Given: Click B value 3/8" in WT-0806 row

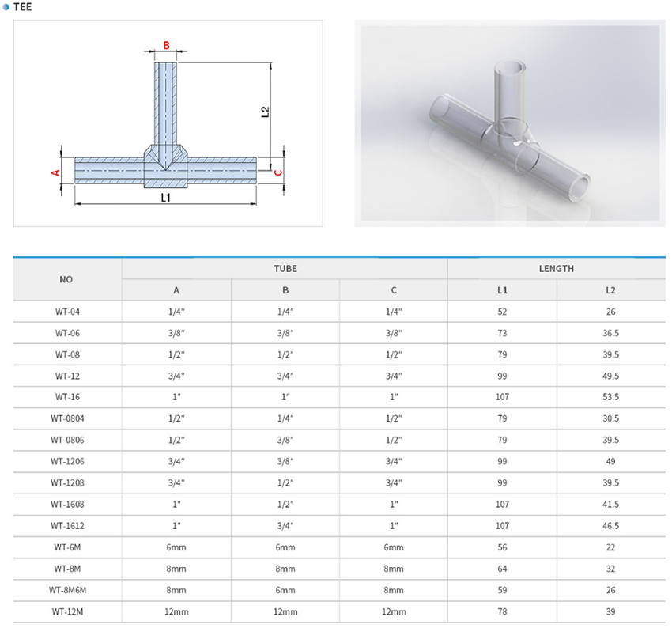Looking at the screenshot, I should 285,440.
